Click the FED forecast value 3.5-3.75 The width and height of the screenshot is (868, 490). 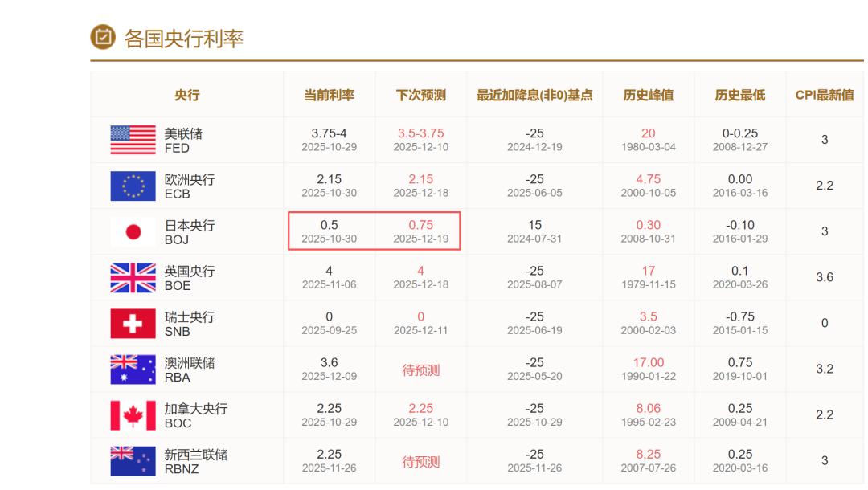(x=420, y=133)
